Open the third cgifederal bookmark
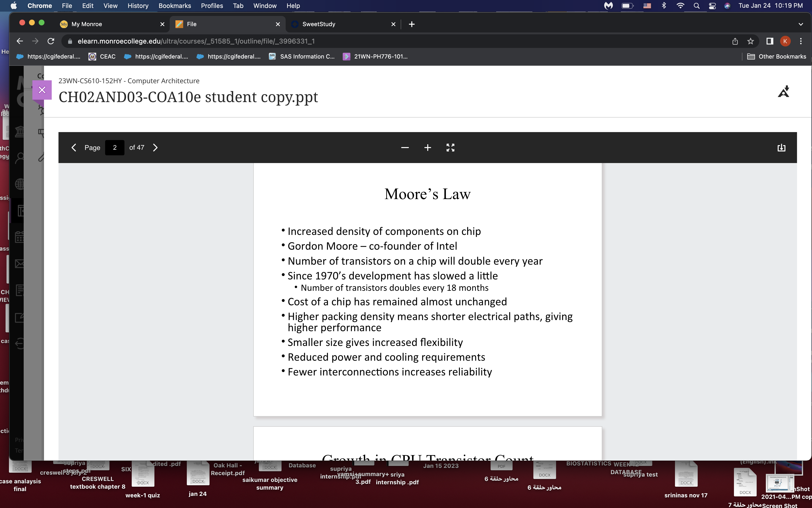The height and width of the screenshot is (508, 812). coord(229,56)
